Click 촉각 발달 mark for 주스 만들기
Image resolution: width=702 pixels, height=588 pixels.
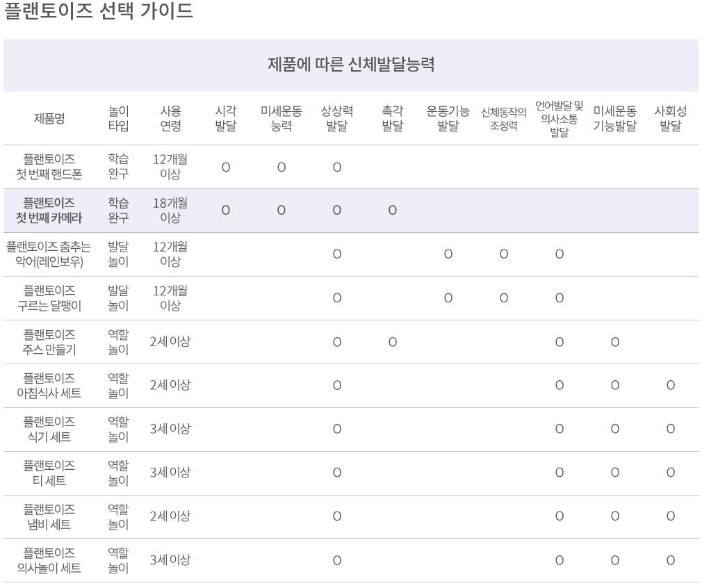393,342
